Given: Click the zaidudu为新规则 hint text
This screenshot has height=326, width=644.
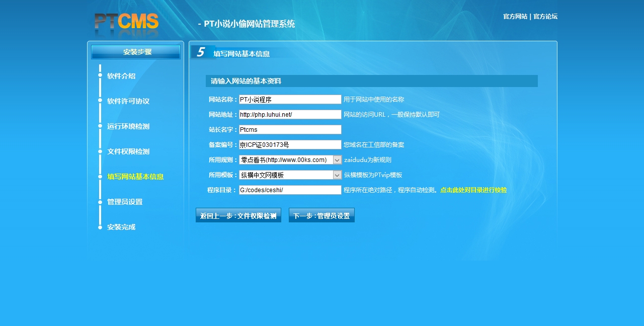Looking at the screenshot, I should [x=368, y=160].
